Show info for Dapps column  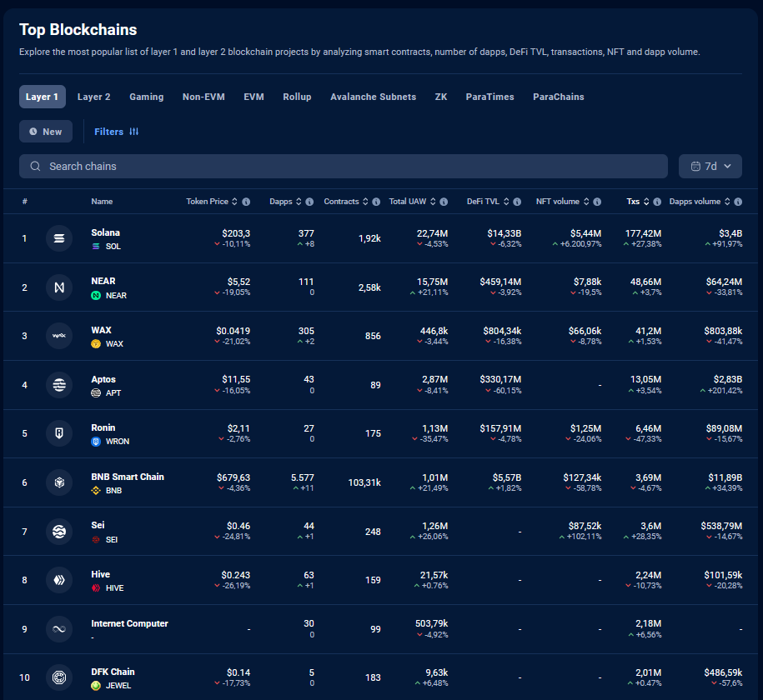[309, 202]
